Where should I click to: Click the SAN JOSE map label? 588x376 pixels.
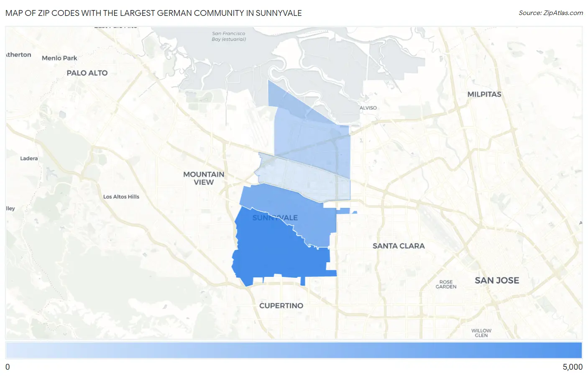[x=497, y=281]
